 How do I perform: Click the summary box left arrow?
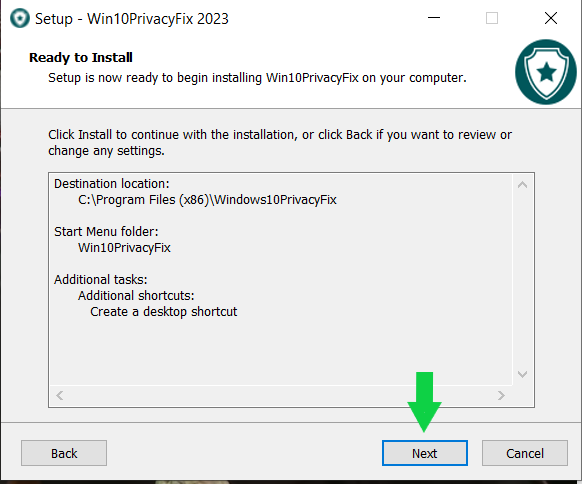click(59, 396)
